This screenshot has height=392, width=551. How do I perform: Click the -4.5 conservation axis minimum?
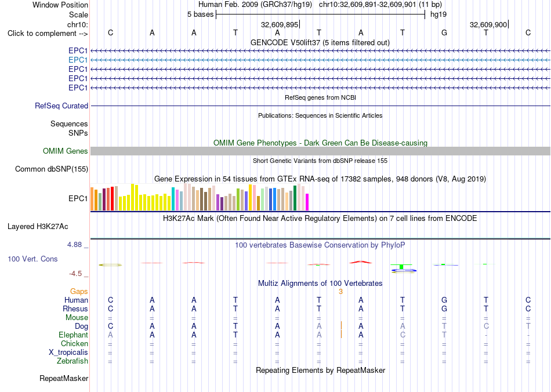[75, 274]
